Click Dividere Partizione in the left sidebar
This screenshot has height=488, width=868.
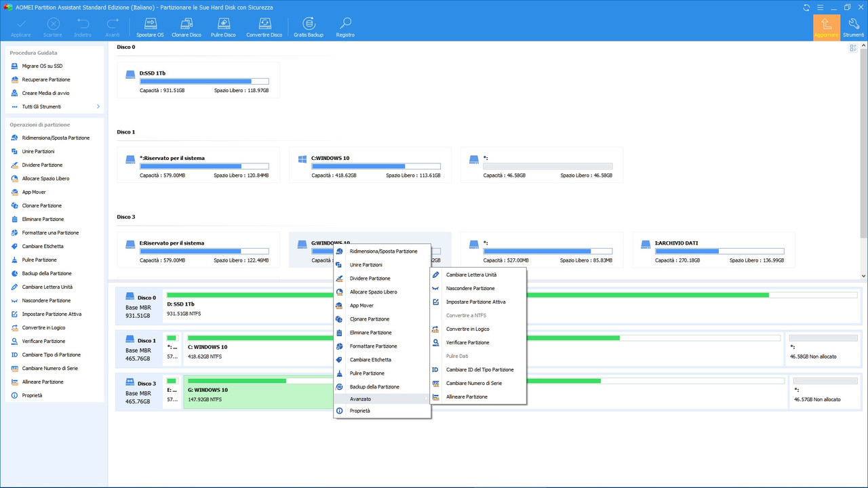(x=42, y=165)
